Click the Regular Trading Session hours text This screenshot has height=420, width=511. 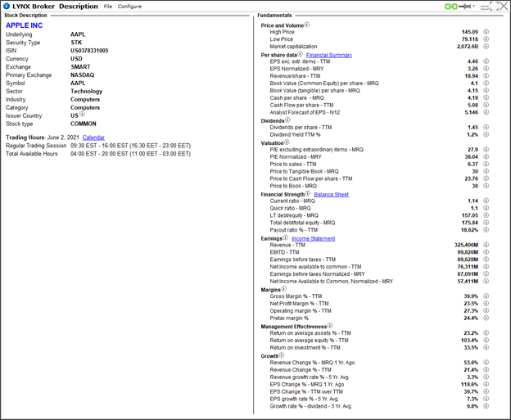click(131, 146)
